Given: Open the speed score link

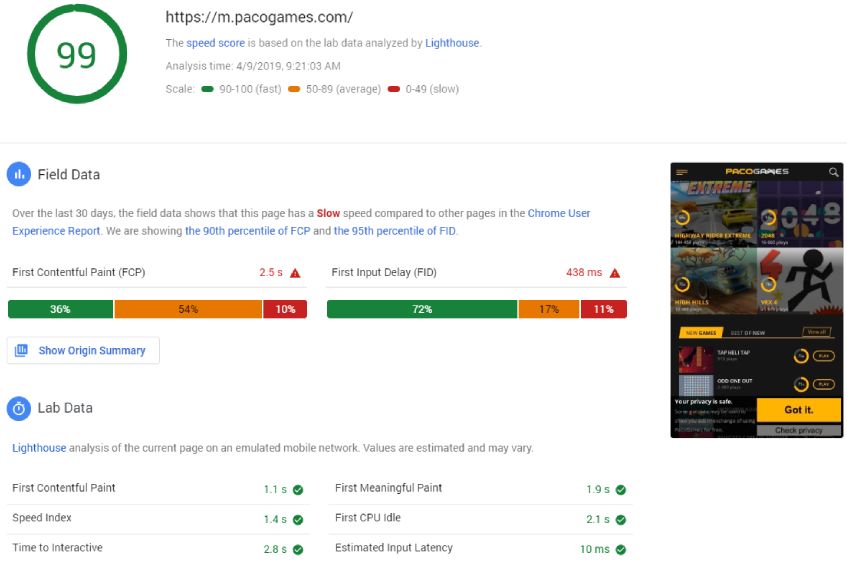Looking at the screenshot, I should (x=216, y=43).
